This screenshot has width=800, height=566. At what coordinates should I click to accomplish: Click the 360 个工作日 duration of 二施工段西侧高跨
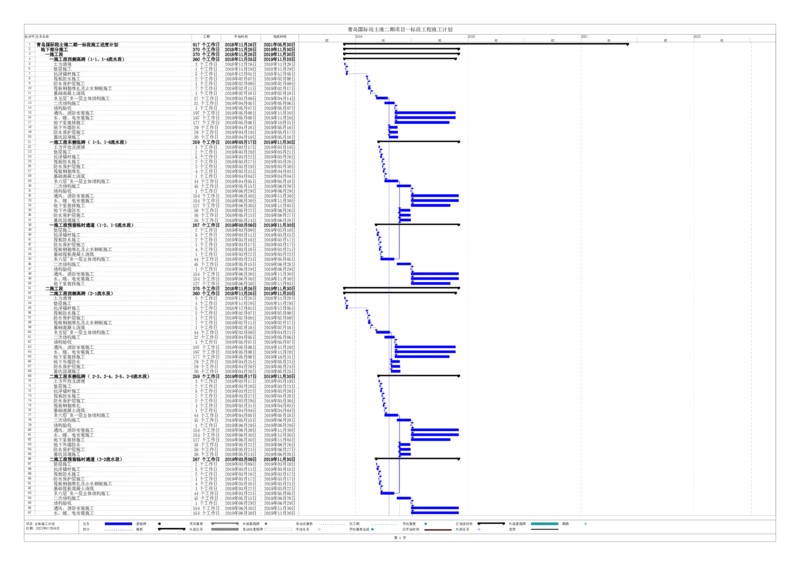tap(203, 293)
